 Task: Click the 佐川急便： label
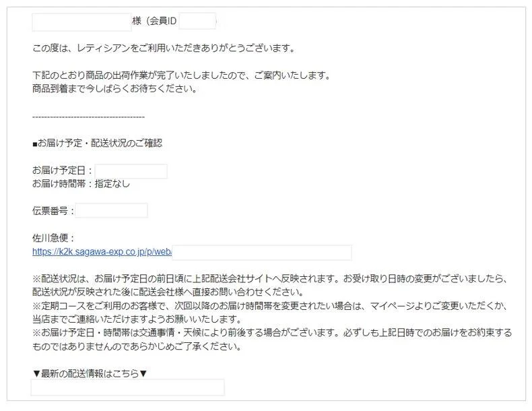(x=54, y=239)
